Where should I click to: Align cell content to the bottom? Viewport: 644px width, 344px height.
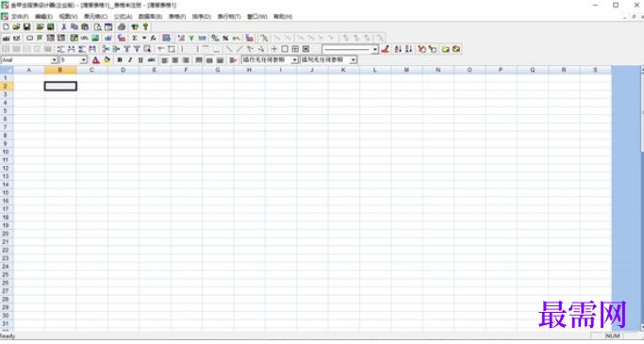coord(220,60)
